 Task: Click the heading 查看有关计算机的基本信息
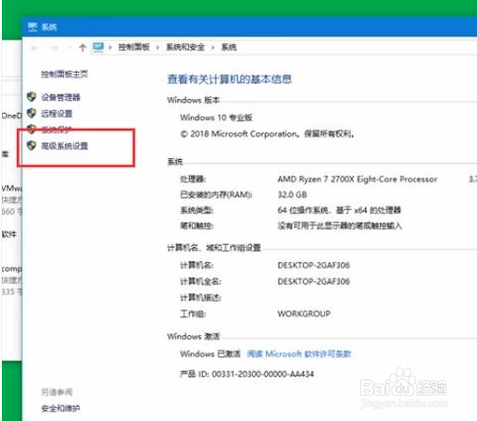(x=229, y=79)
